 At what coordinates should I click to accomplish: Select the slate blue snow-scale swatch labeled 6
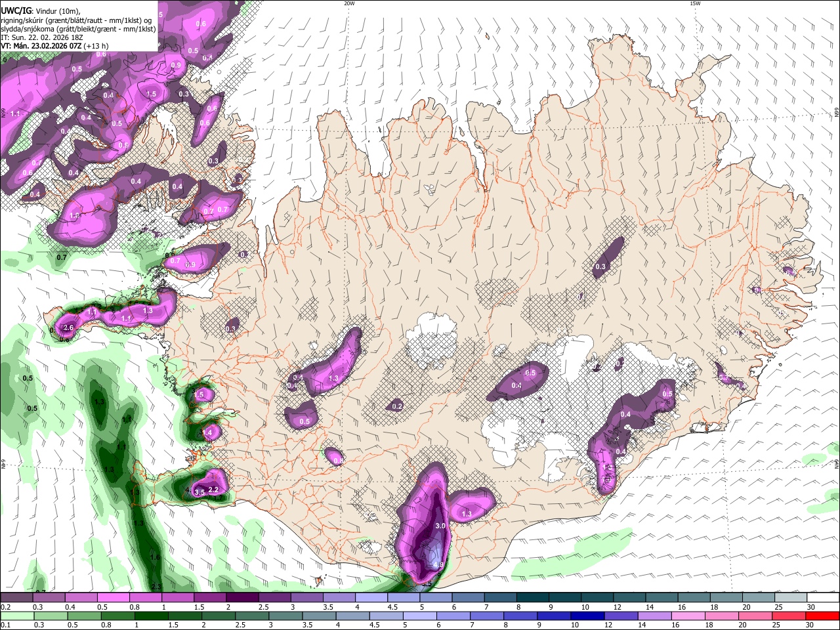[468, 598]
